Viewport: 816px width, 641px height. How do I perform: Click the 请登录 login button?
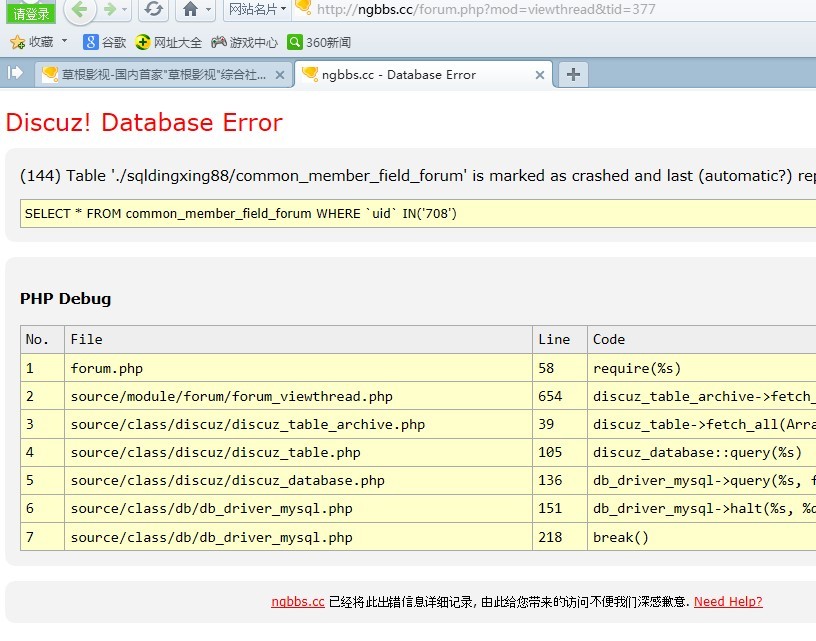coord(31,13)
